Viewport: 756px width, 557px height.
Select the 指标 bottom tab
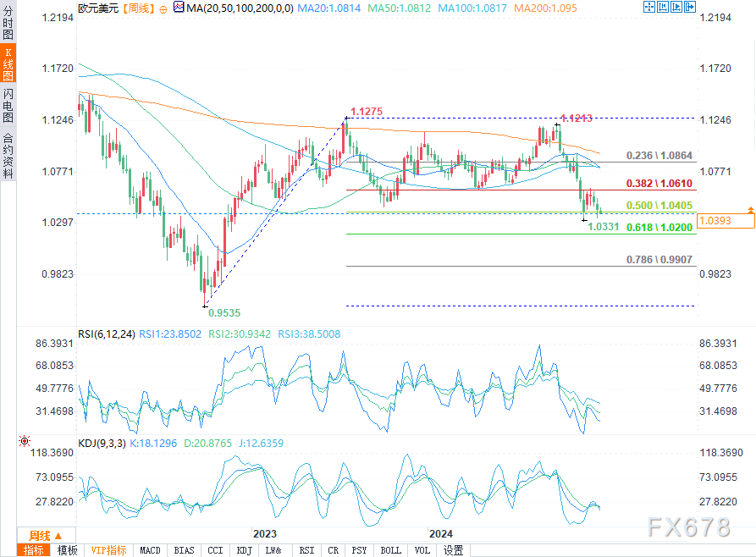[33, 550]
